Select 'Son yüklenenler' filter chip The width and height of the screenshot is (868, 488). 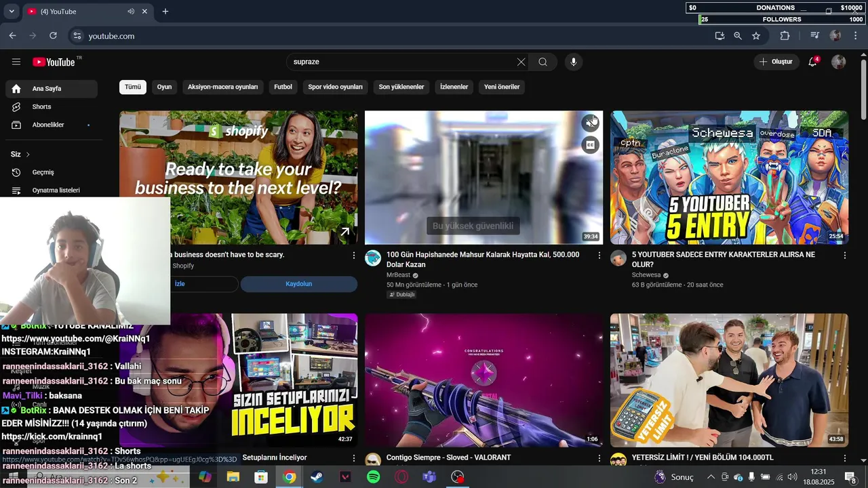click(401, 87)
